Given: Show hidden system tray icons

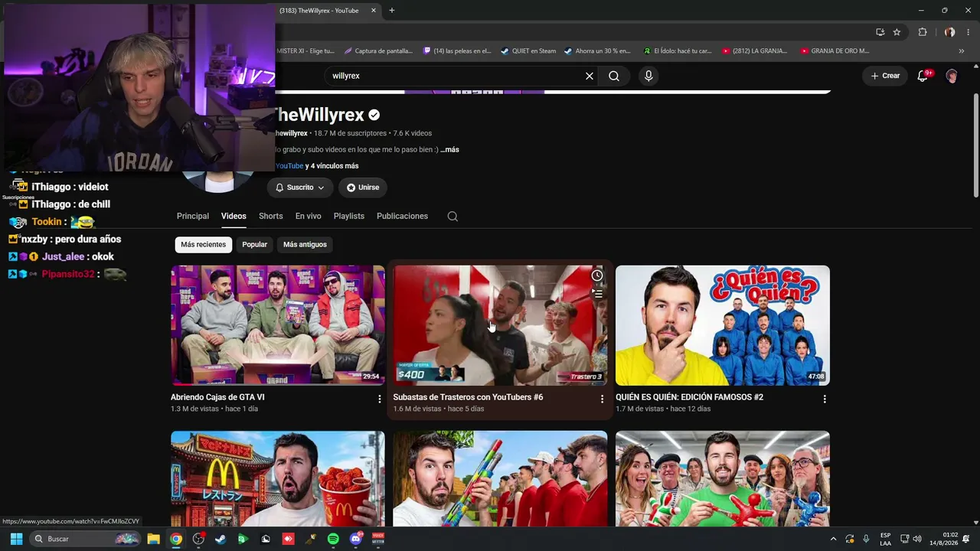Looking at the screenshot, I should click(833, 539).
